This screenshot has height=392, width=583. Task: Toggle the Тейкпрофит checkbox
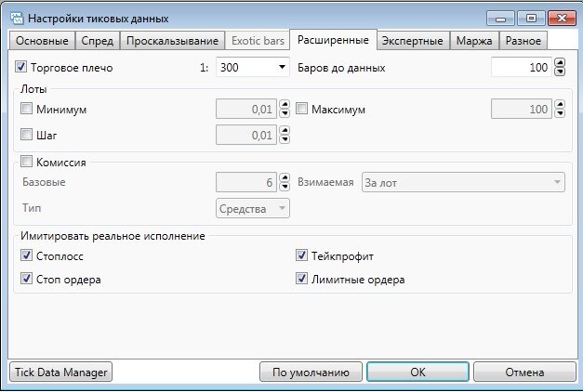[x=301, y=255]
